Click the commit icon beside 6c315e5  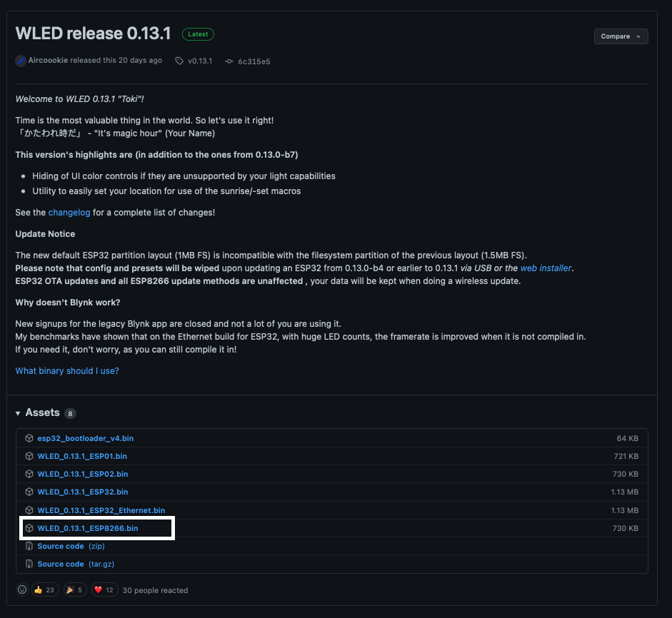point(229,61)
